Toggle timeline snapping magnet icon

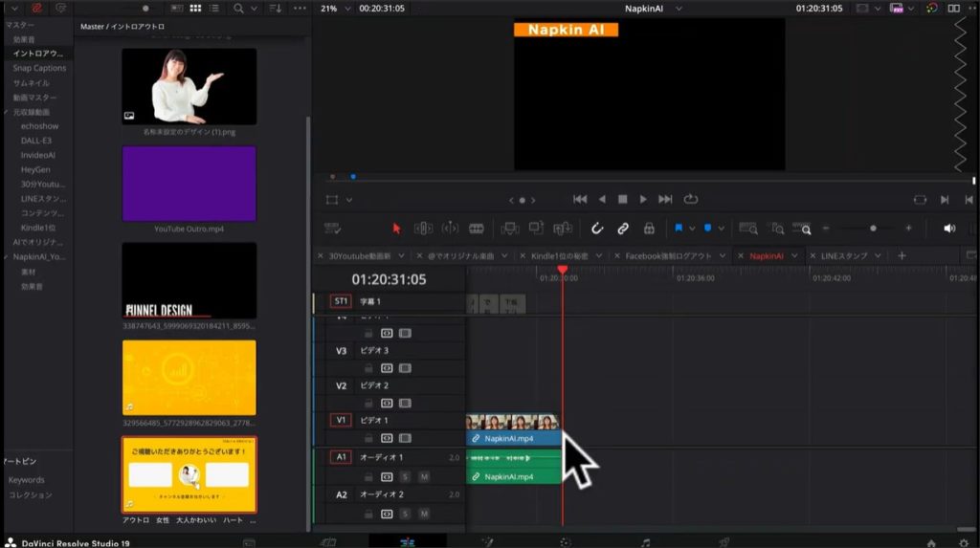(596, 229)
